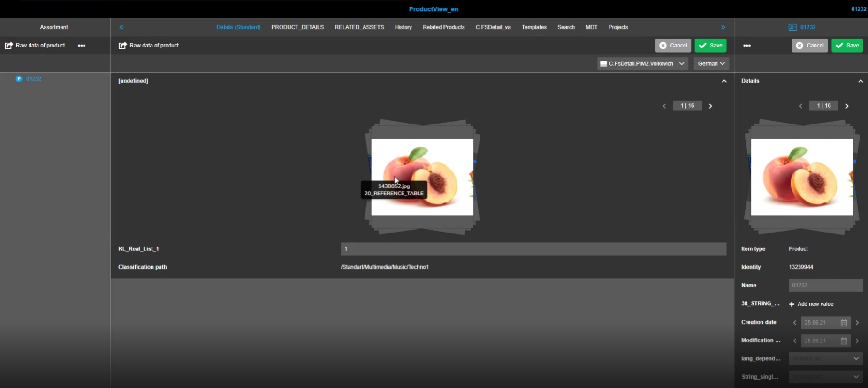
Task: Go to previous image in right Details gallery
Action: click(801, 106)
